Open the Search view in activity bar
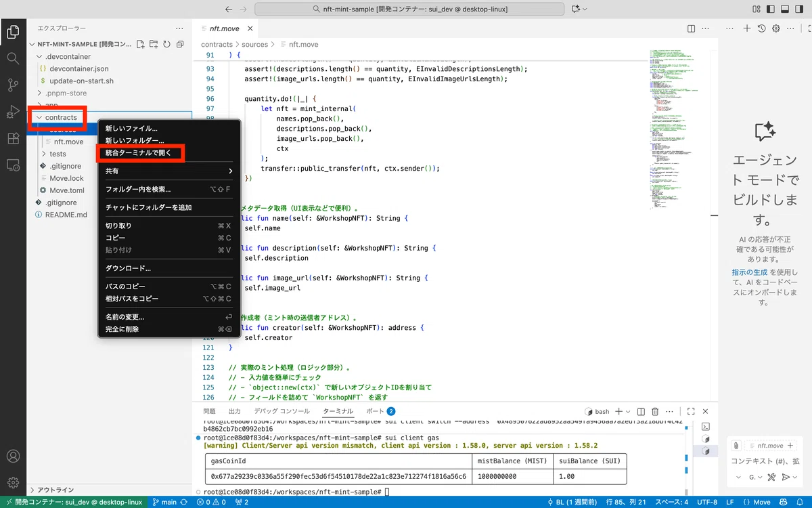 click(x=13, y=58)
